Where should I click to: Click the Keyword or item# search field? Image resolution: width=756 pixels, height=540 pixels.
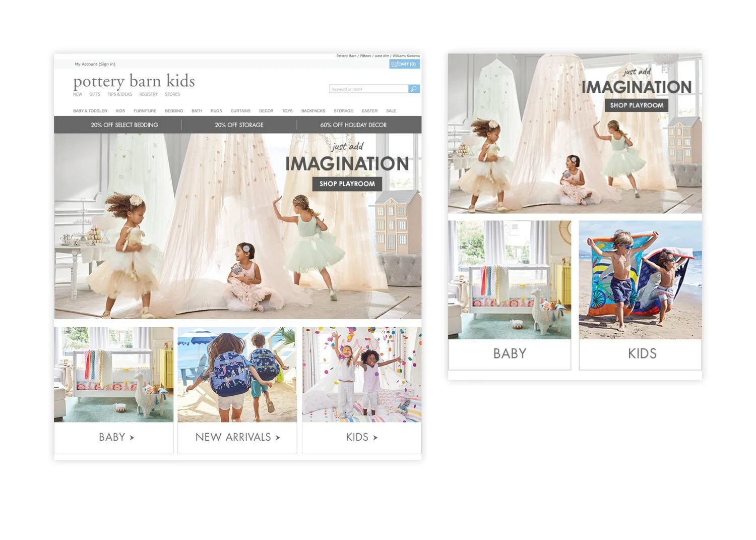[x=369, y=89]
